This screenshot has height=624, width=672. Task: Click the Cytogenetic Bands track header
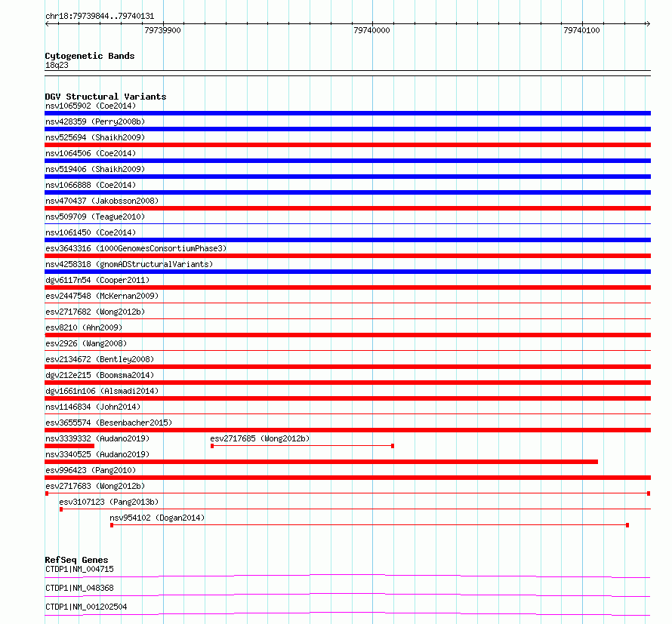coord(90,56)
